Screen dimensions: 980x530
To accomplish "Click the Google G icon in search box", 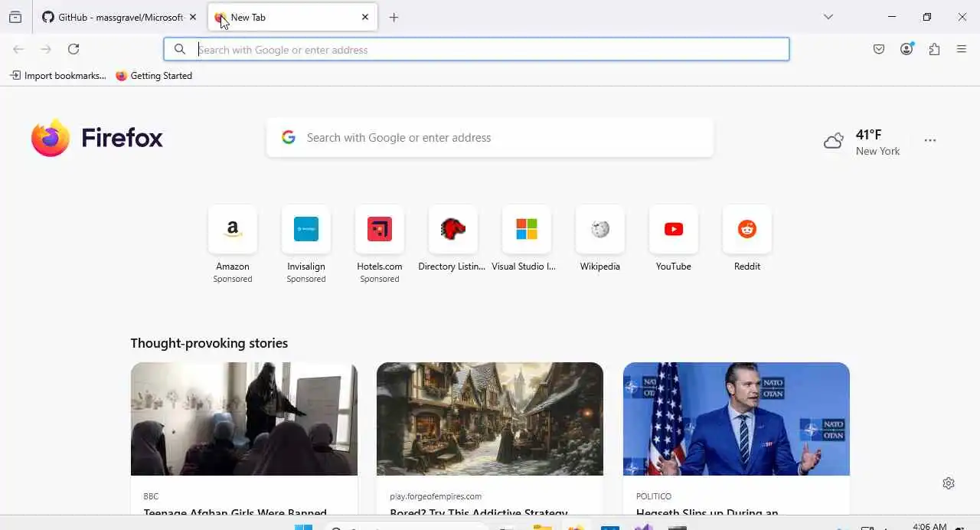I will point(288,138).
